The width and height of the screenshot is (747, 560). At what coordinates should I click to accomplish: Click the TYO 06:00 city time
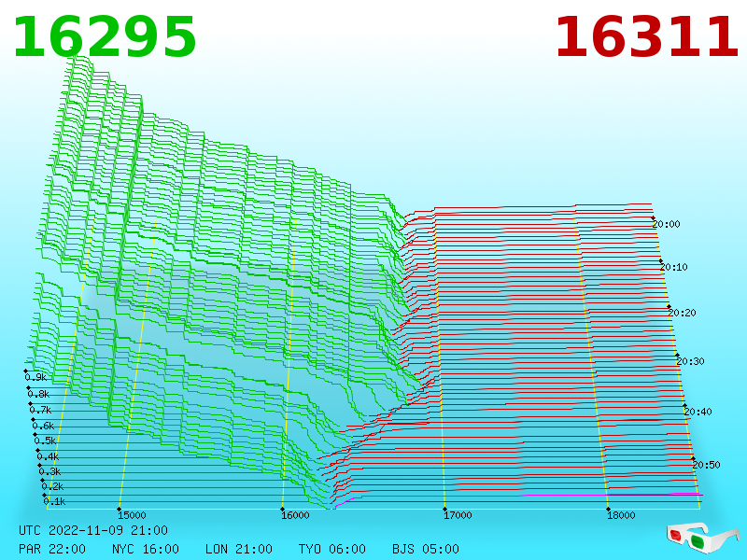coord(332,549)
